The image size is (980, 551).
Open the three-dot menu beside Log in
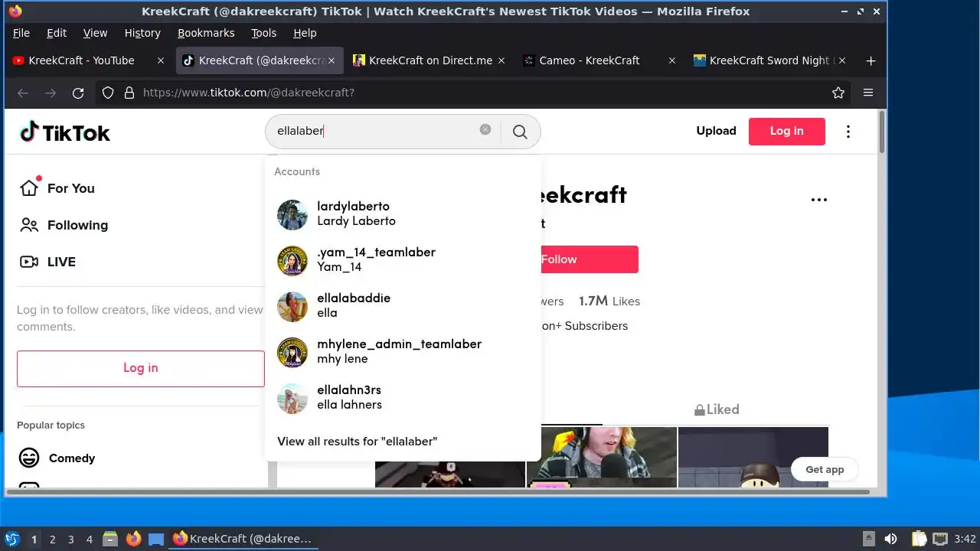[x=848, y=132]
